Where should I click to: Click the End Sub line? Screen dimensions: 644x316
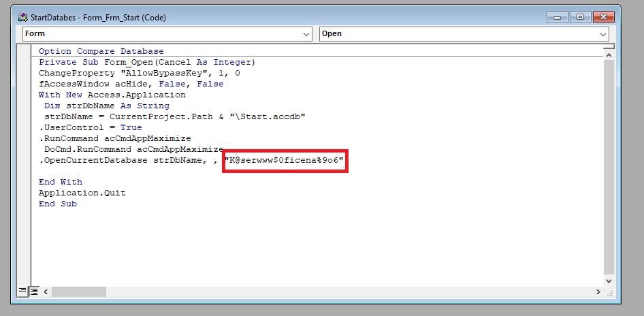pyautogui.click(x=58, y=204)
